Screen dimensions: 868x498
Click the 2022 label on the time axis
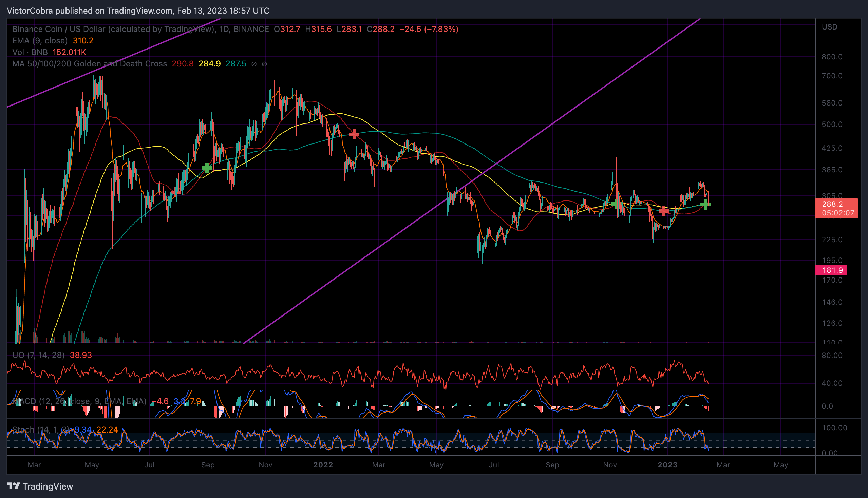tap(323, 465)
